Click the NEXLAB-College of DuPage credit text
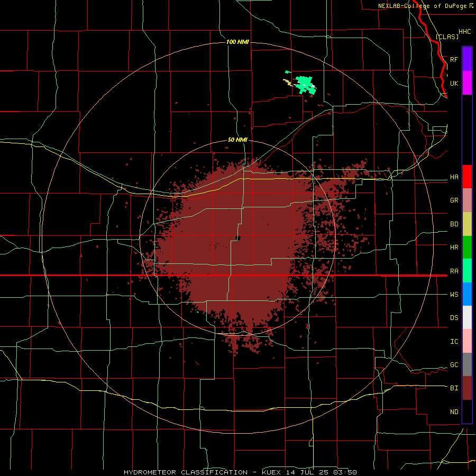This screenshot has width=476, height=476. coord(422,6)
